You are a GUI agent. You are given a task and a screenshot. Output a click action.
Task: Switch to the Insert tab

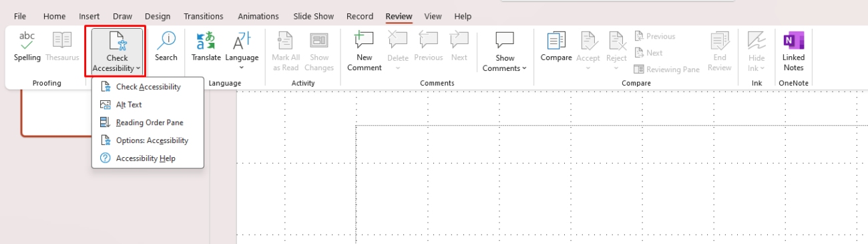pyautogui.click(x=89, y=16)
